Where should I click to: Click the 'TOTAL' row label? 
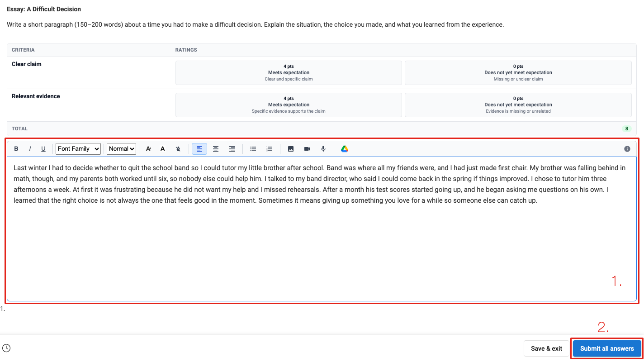coord(19,129)
